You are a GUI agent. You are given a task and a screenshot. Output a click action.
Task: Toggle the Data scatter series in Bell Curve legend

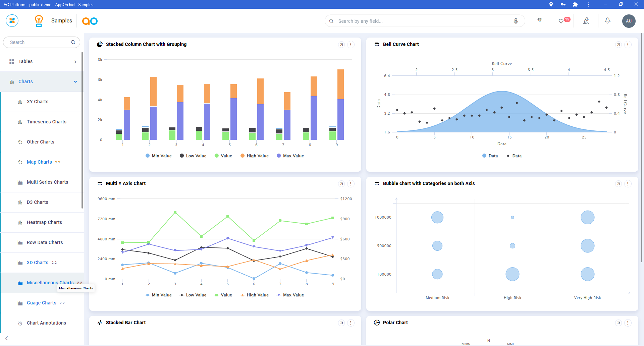click(x=514, y=156)
